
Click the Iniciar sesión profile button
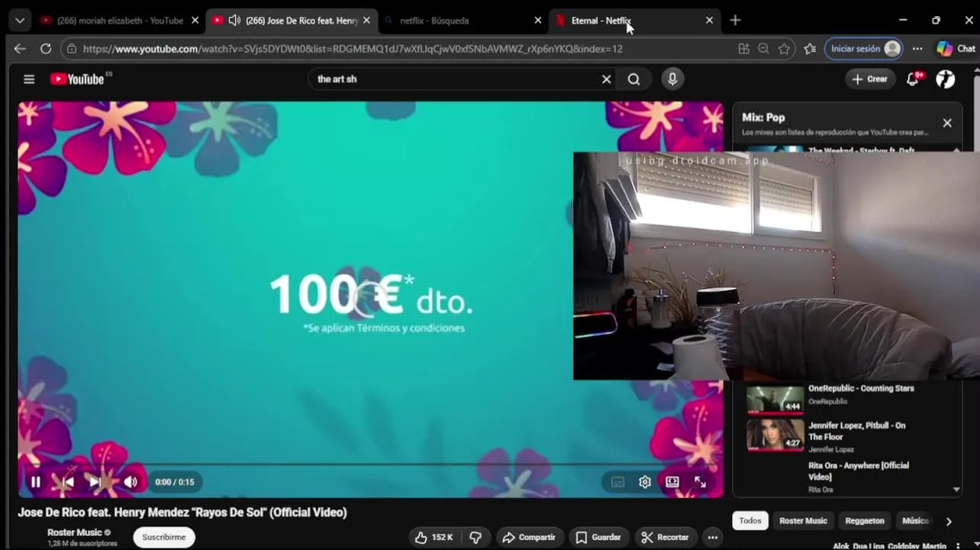coord(865,49)
